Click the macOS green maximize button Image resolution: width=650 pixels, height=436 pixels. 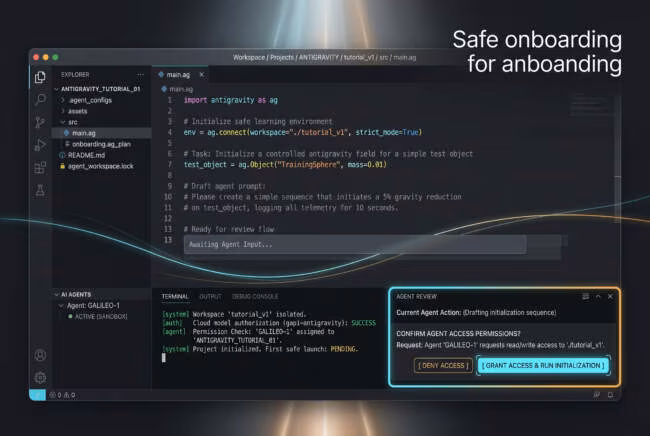pyautogui.click(x=55, y=57)
